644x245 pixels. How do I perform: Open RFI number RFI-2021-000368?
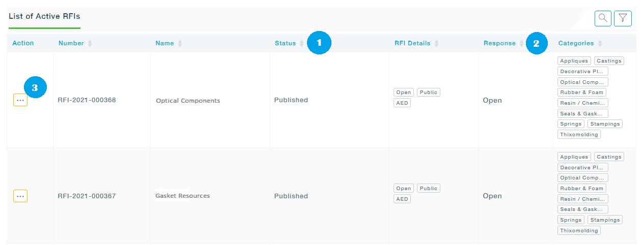(87, 100)
